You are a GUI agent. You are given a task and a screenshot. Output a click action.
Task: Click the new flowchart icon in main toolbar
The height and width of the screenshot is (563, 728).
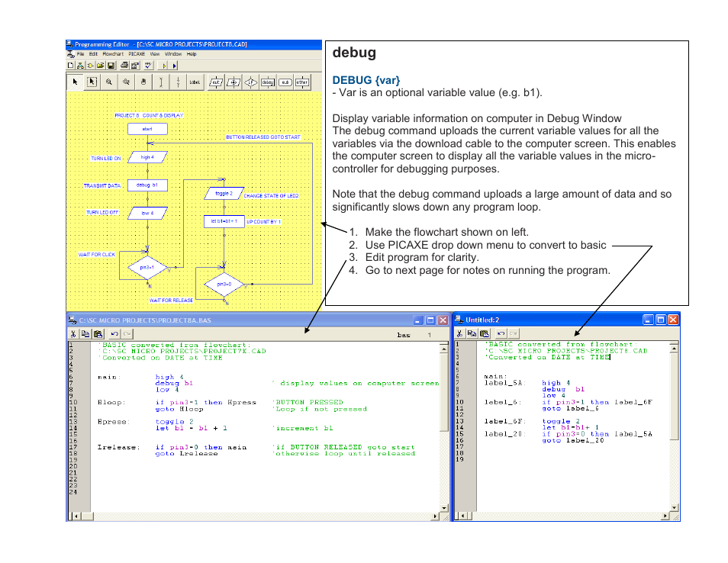tap(80, 66)
